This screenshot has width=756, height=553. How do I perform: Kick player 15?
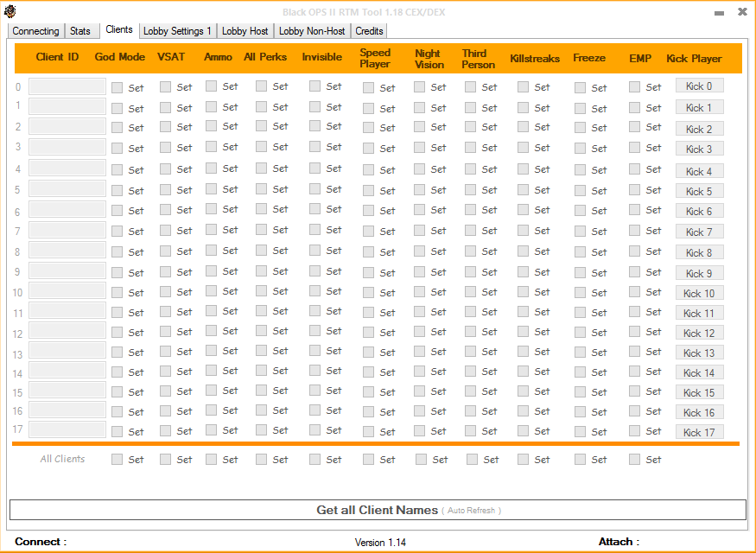[699, 392]
